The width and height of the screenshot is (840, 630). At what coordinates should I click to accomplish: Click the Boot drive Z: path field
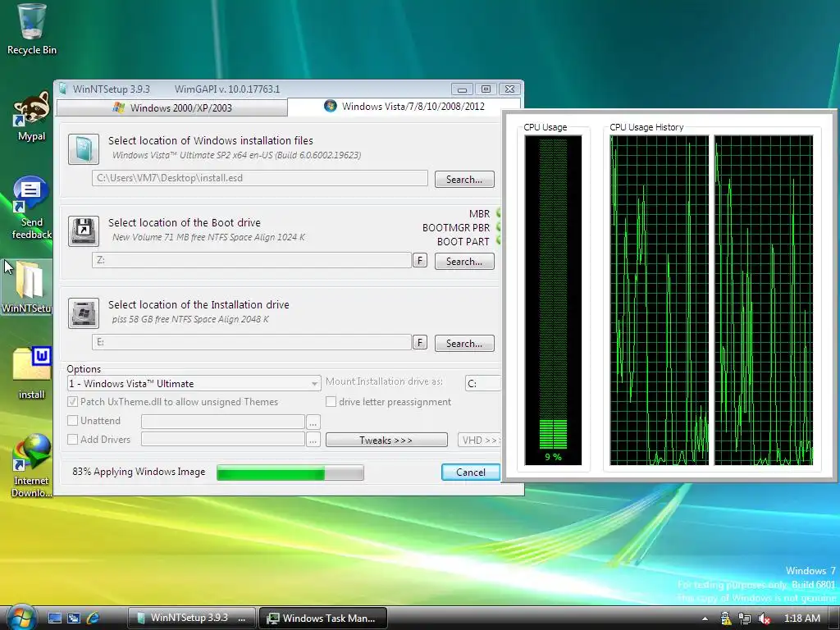252,260
